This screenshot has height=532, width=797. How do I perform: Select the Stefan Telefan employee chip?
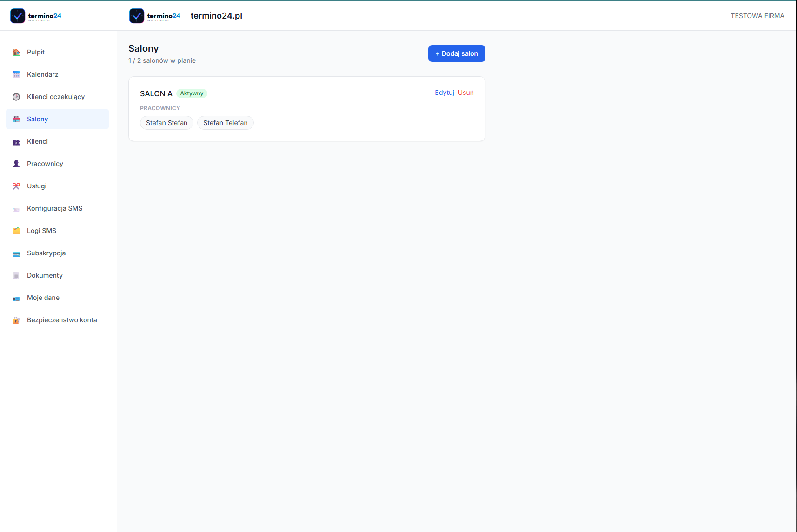tap(226, 123)
